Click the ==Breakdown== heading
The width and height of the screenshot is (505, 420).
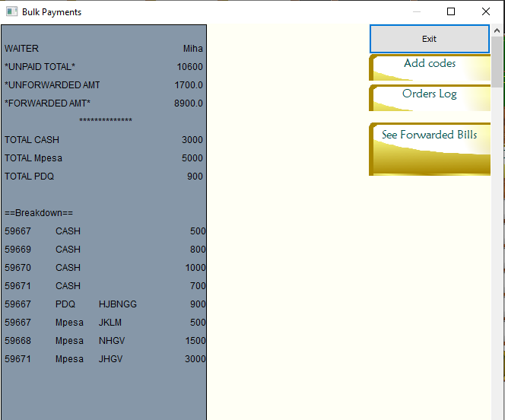click(39, 213)
